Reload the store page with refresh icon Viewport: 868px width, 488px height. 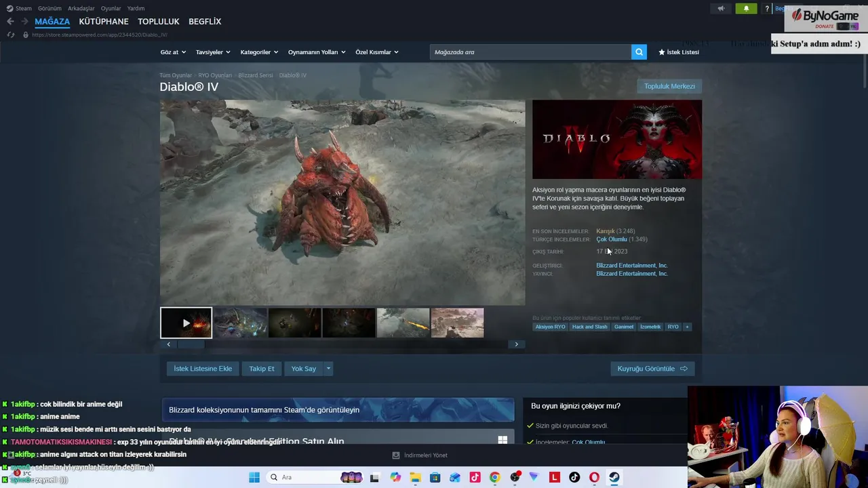click(x=10, y=35)
